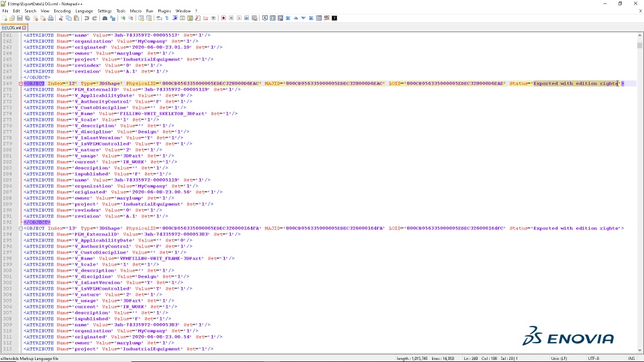
Task: Open the user defined language icon
Action: point(182,18)
